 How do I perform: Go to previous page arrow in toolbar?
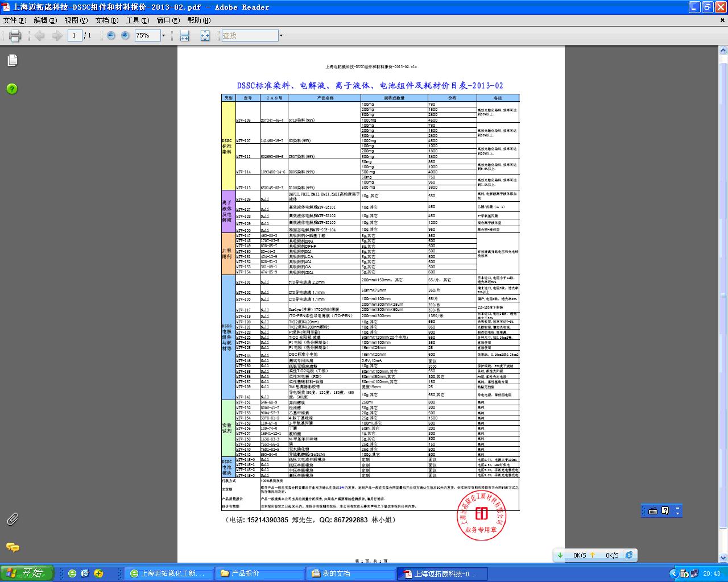[39, 36]
